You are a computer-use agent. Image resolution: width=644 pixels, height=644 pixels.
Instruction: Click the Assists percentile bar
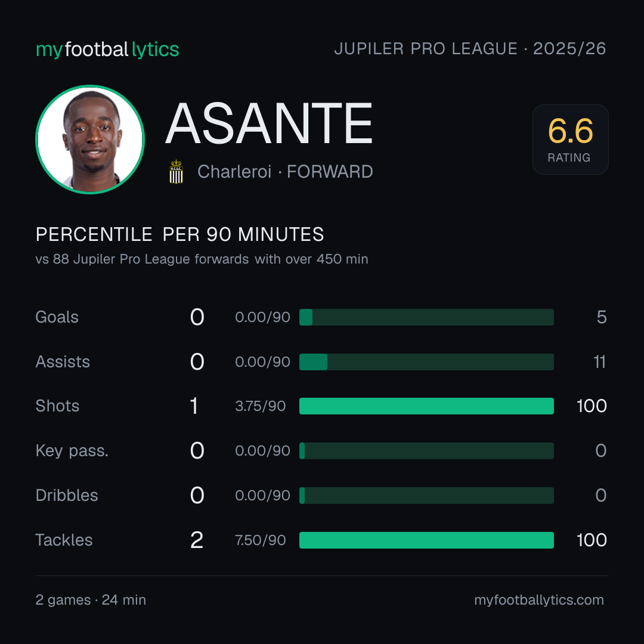[426, 362]
